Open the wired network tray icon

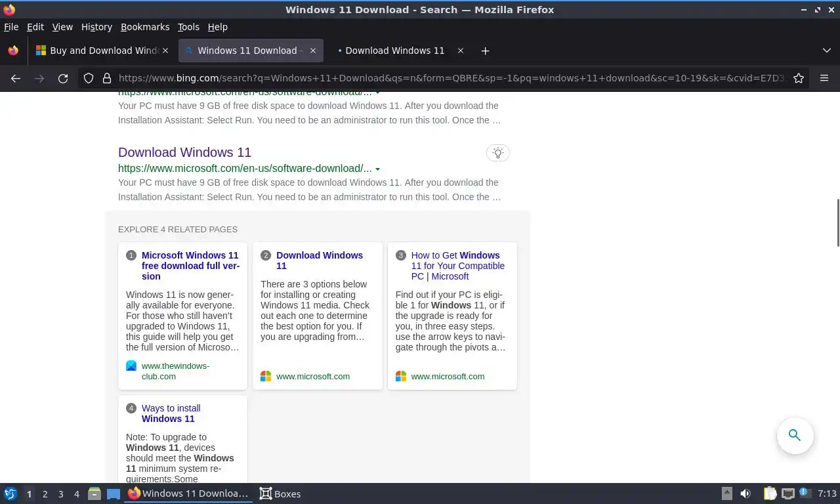(x=788, y=493)
